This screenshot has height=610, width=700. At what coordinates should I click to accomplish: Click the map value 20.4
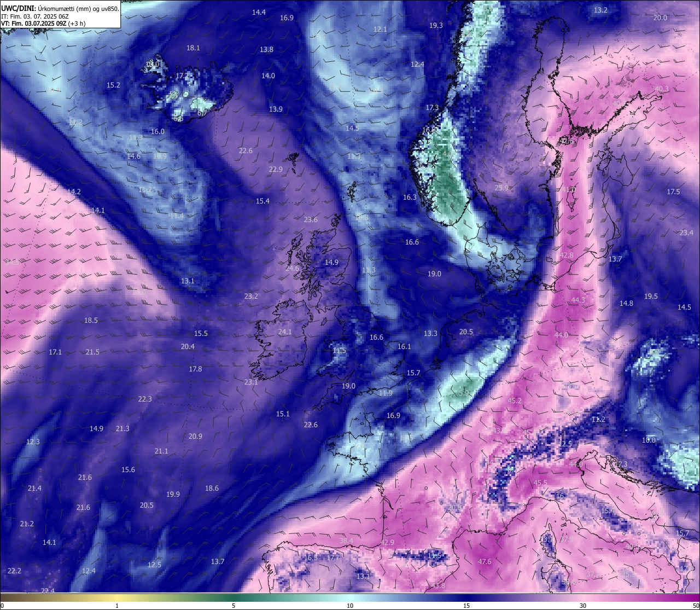[x=188, y=346]
